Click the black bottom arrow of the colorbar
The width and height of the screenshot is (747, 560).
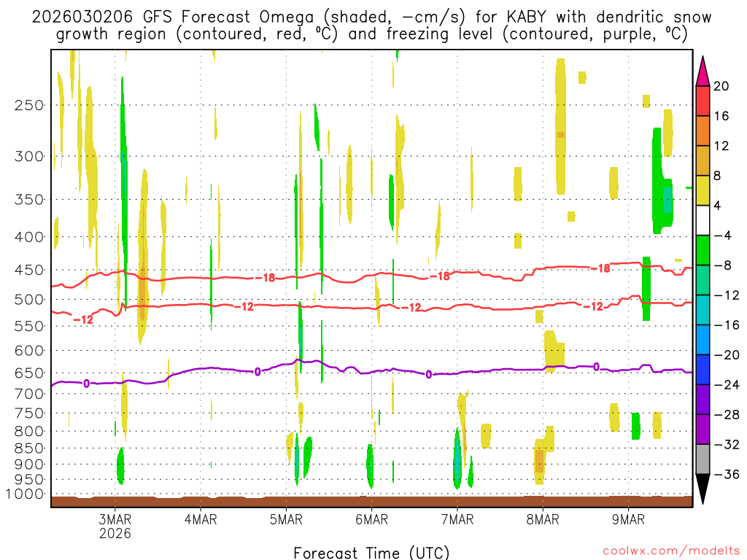(703, 489)
